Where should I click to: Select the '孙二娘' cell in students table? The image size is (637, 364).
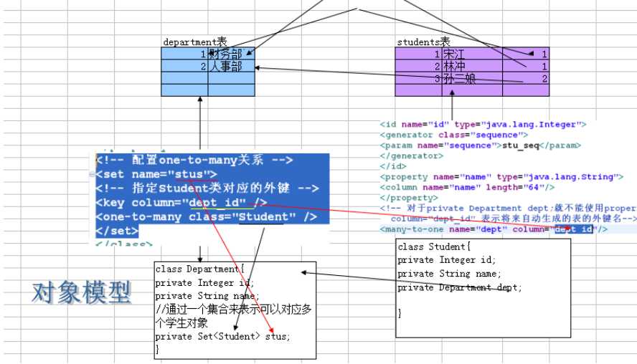pyautogui.click(x=472, y=78)
